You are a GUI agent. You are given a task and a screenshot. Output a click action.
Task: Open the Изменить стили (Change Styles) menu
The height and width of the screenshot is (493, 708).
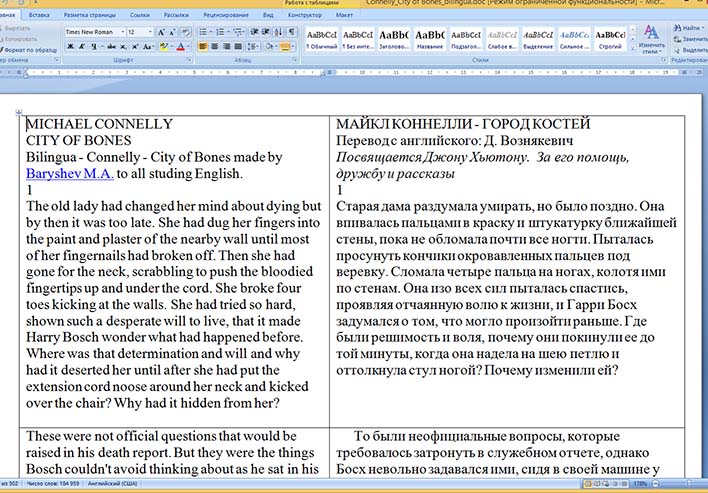click(652, 39)
